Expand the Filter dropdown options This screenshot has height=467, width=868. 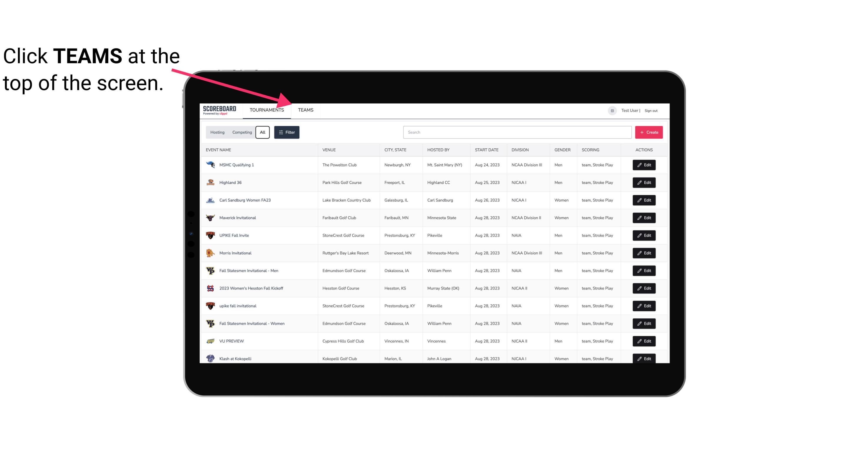click(x=287, y=132)
